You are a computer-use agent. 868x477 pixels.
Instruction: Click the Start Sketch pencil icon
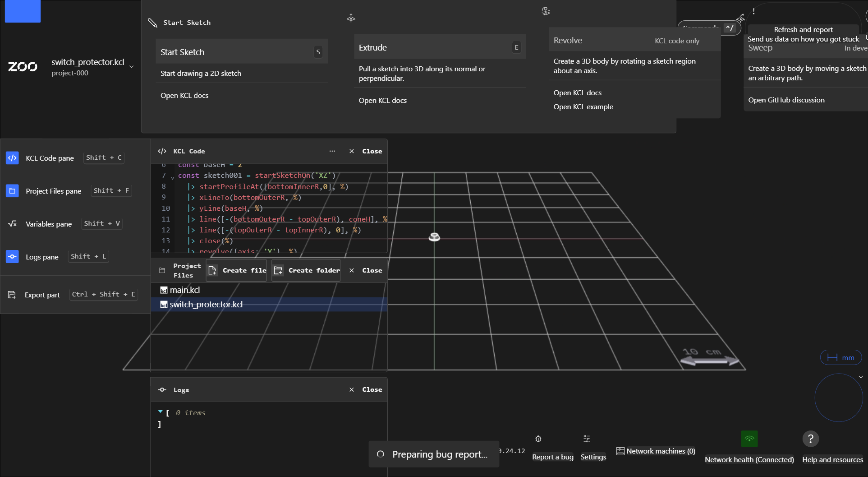pyautogui.click(x=152, y=23)
